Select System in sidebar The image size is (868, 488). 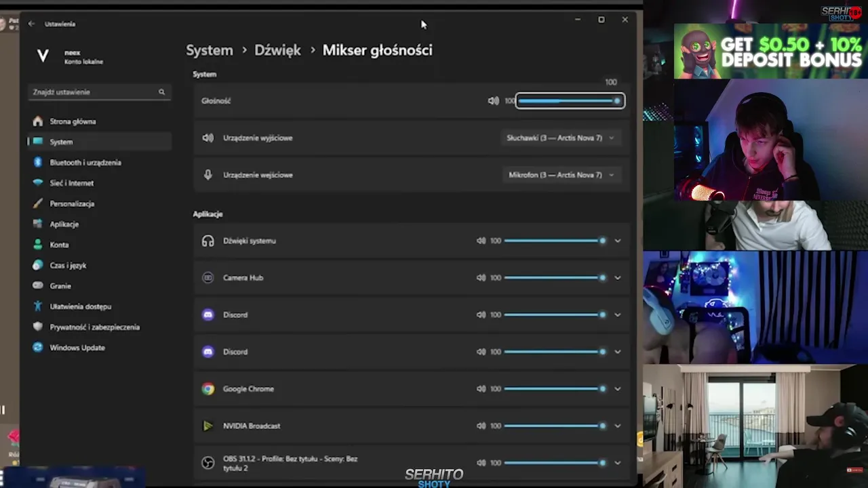coord(100,142)
